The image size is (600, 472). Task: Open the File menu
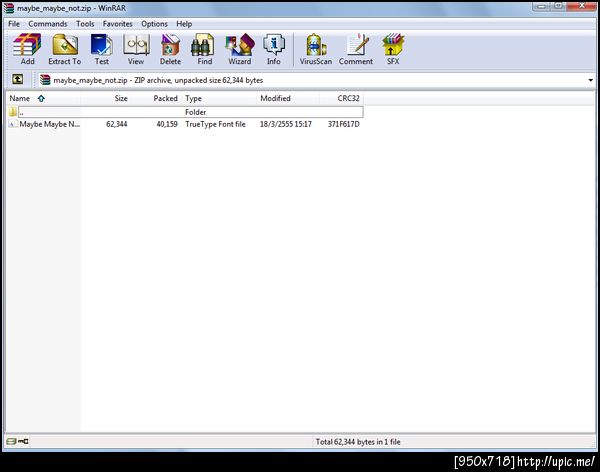(14, 24)
